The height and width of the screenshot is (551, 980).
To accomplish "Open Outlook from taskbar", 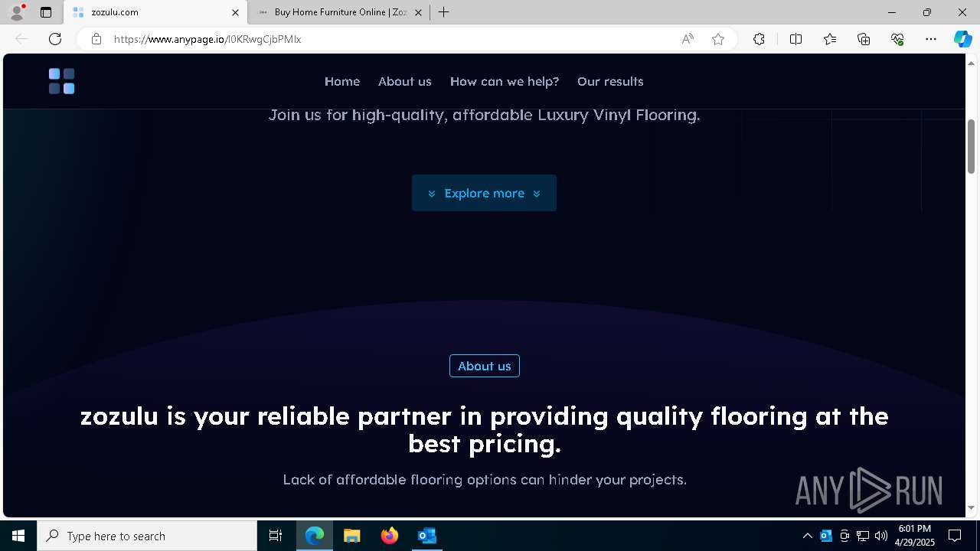I will [x=427, y=536].
